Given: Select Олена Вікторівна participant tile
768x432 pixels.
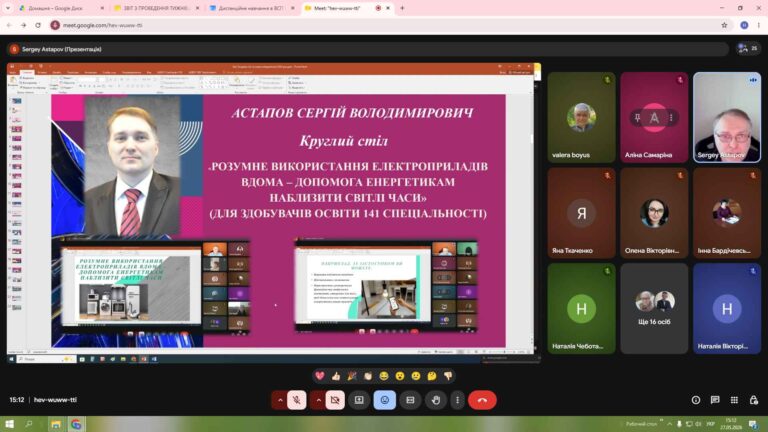Looking at the screenshot, I should tap(654, 213).
